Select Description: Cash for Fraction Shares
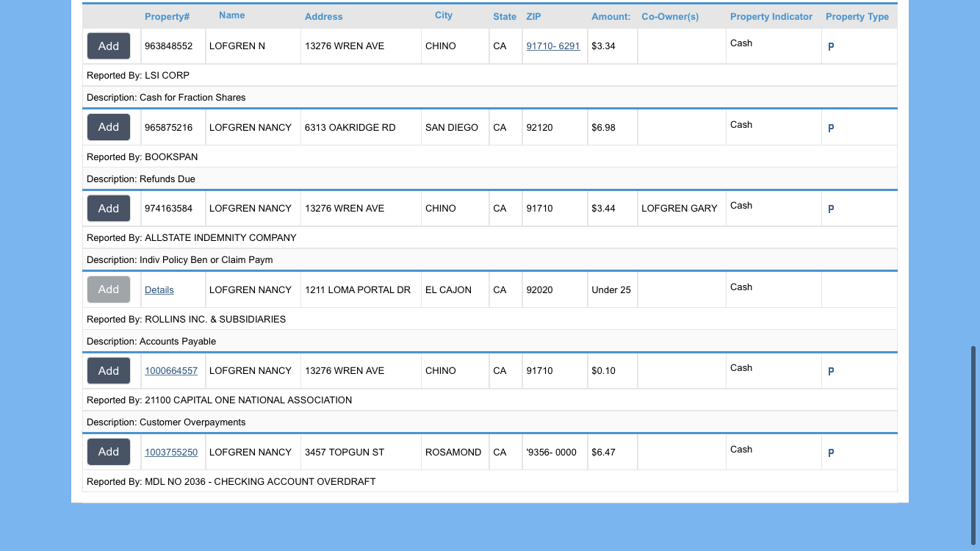 click(x=490, y=97)
